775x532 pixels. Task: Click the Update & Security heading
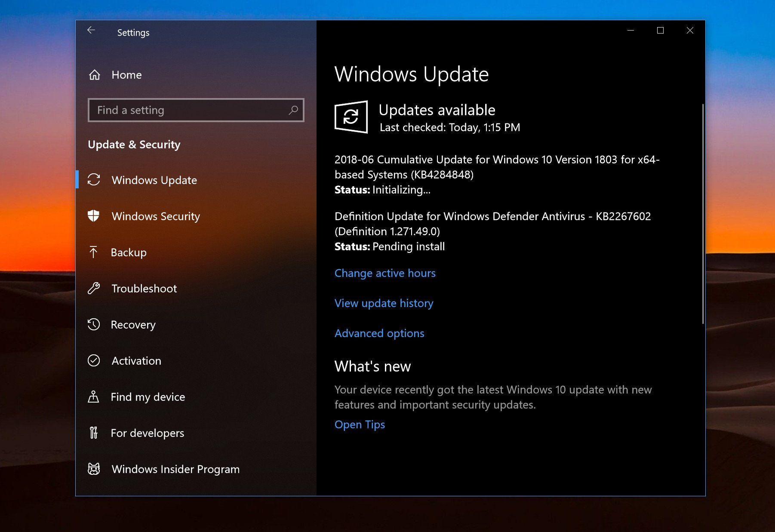(134, 145)
